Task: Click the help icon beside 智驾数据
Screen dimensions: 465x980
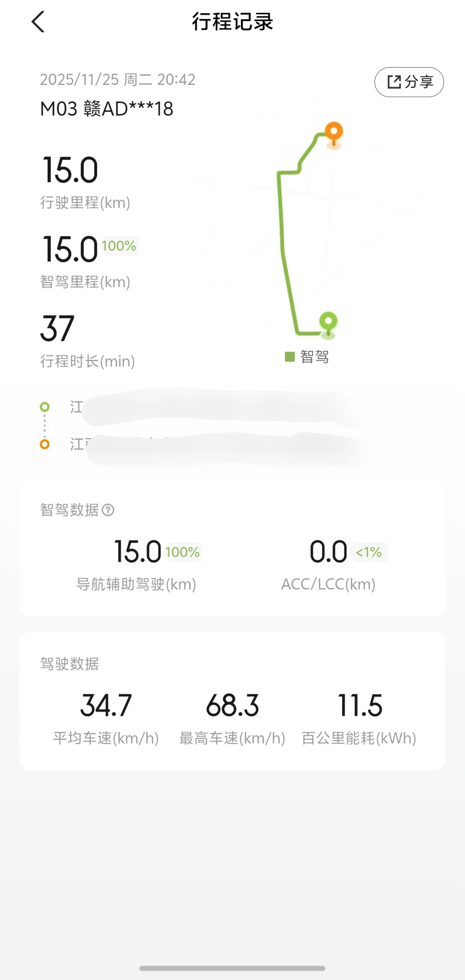Action: 108,510
